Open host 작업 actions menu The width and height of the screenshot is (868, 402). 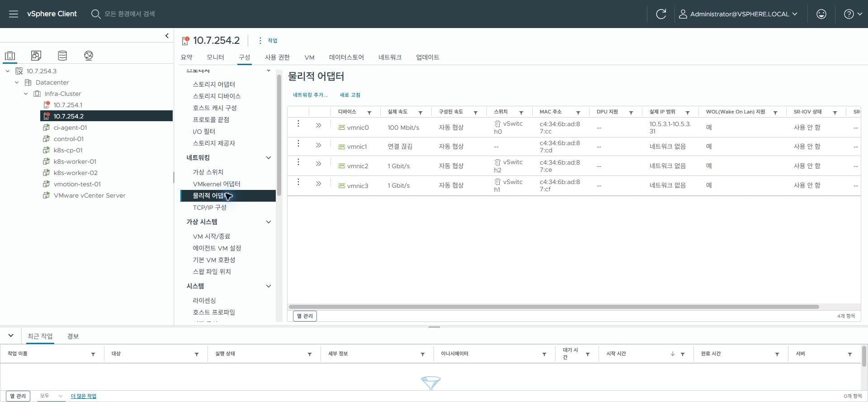pos(268,41)
